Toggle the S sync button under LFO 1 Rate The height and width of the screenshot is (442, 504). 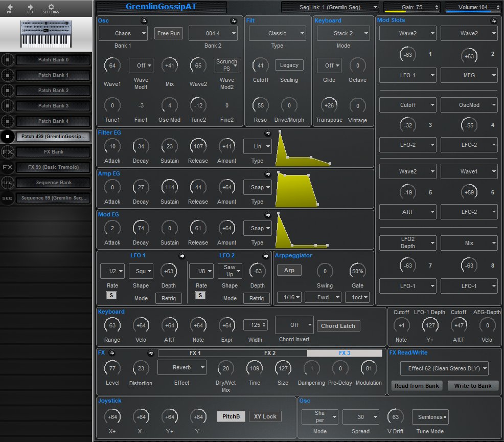click(x=111, y=295)
